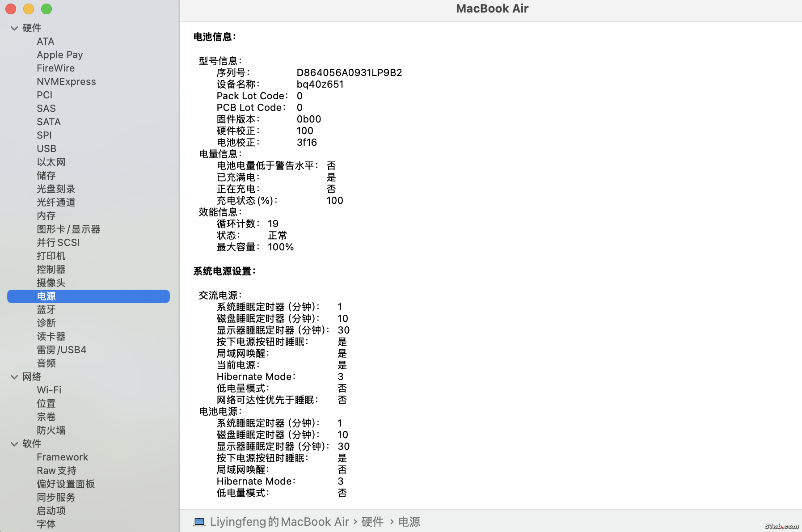Collapse the 软件 section in sidebar
This screenshot has height=532, width=802.
pos(14,444)
